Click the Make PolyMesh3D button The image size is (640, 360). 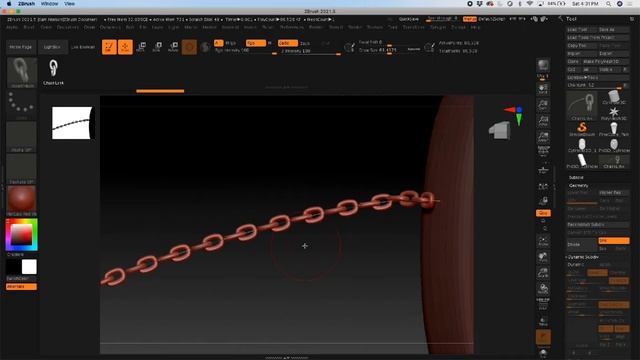(606, 61)
